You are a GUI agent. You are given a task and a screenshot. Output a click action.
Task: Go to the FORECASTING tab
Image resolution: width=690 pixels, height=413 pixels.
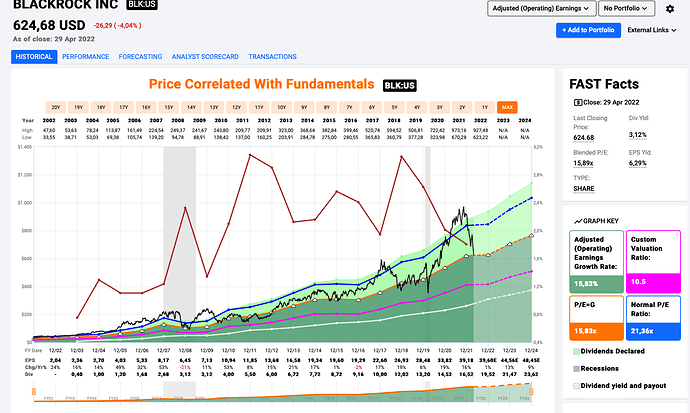coord(139,57)
